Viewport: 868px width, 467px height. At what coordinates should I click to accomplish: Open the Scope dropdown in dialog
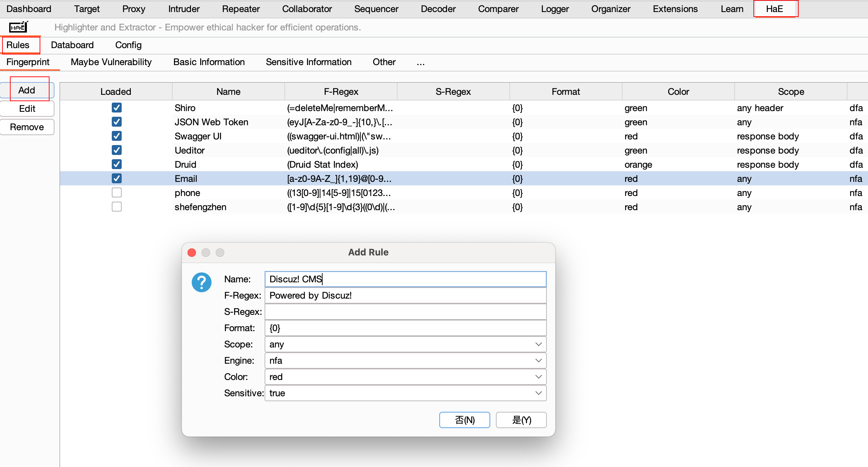point(405,344)
